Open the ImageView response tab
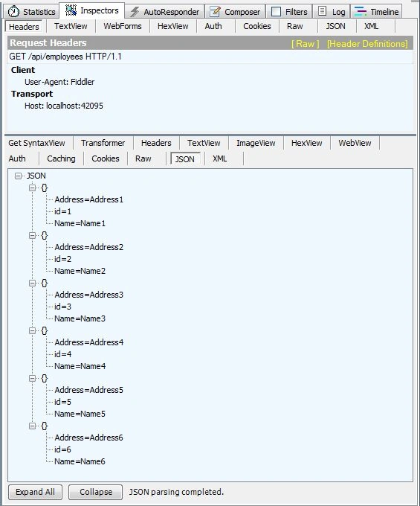The image size is (420, 506). [256, 143]
